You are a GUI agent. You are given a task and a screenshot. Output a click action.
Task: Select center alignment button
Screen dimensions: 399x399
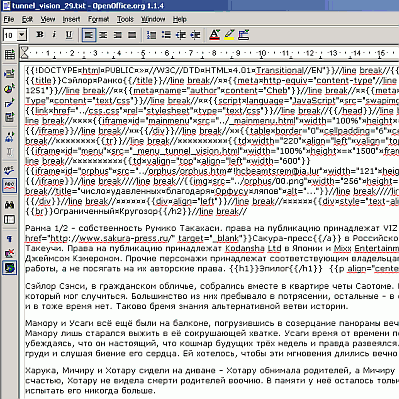click(103, 35)
